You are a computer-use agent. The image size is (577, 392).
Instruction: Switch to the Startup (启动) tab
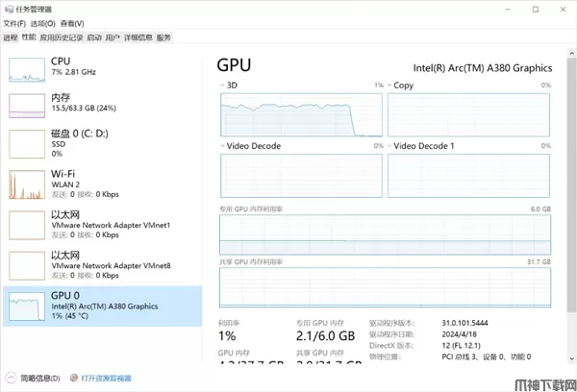(x=93, y=37)
